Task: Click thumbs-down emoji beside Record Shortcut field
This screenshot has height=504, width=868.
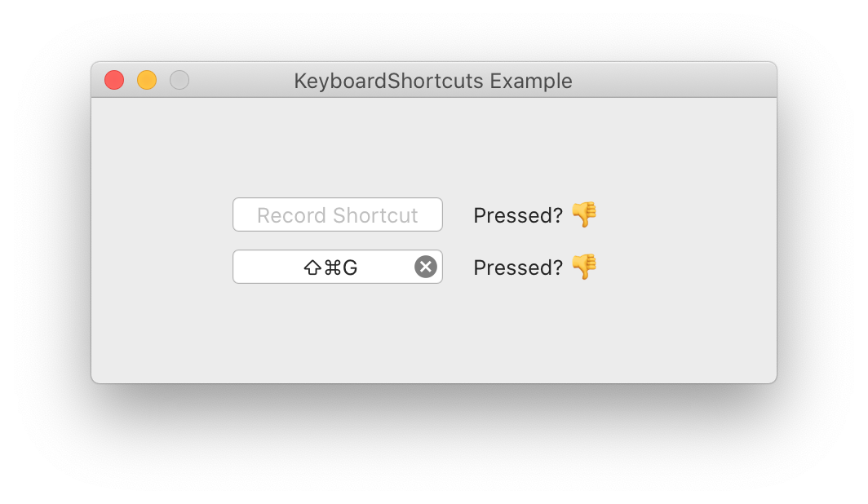Action: click(584, 214)
